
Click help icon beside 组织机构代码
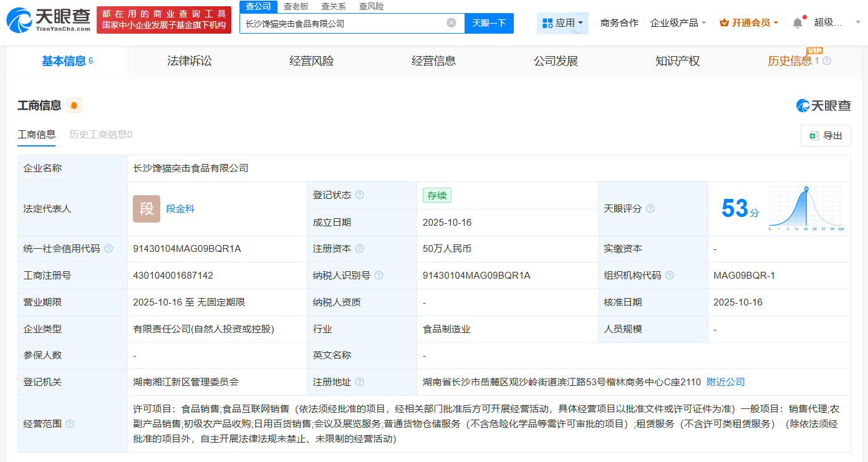670,276
